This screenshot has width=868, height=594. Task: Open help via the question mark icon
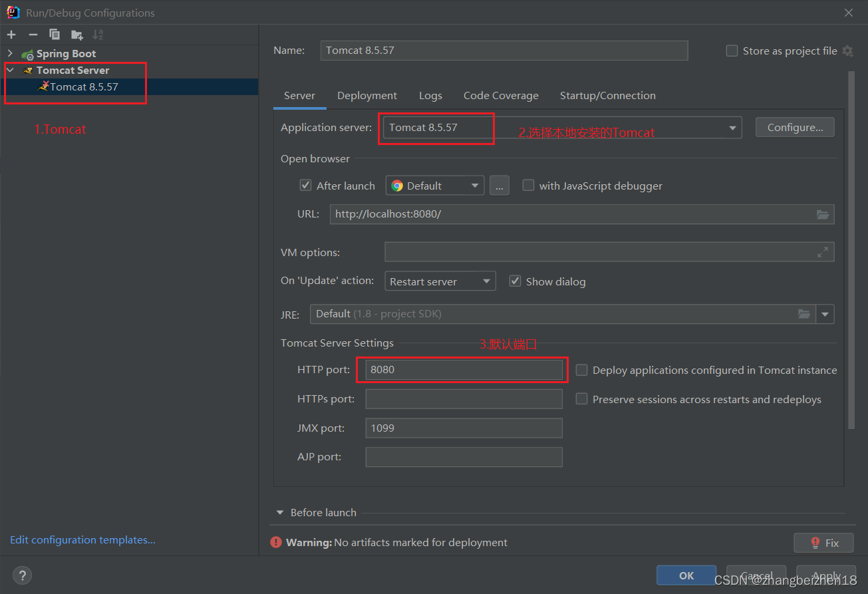(x=22, y=575)
